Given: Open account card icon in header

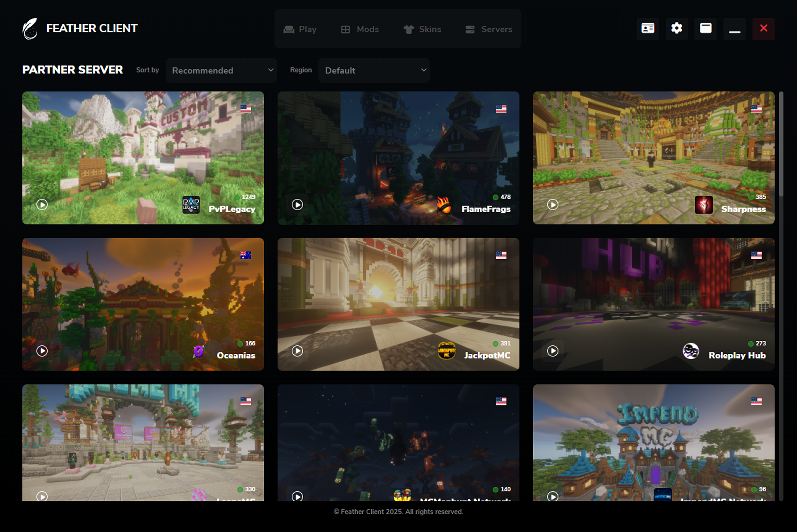Looking at the screenshot, I should tap(648, 28).
